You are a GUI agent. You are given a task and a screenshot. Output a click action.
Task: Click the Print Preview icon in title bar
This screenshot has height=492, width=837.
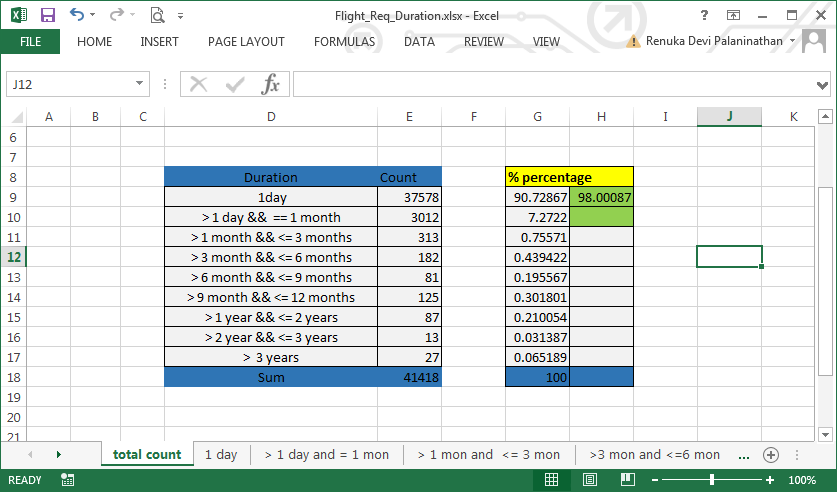coord(157,15)
